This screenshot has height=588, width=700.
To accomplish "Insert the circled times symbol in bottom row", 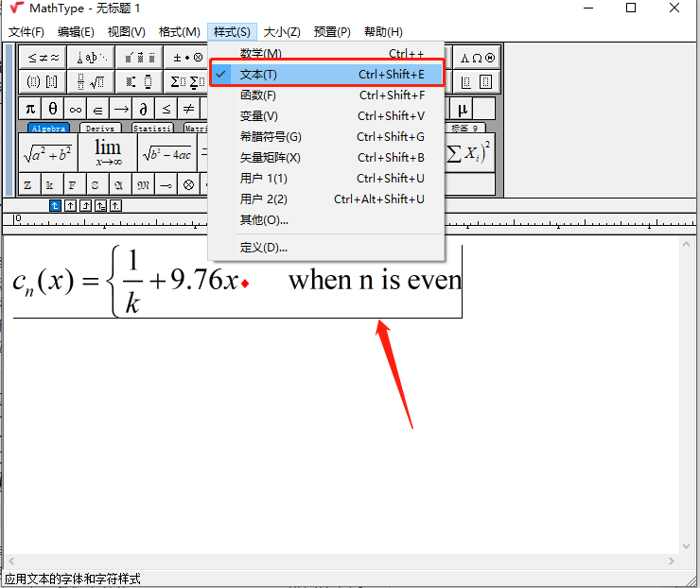I will click(189, 184).
